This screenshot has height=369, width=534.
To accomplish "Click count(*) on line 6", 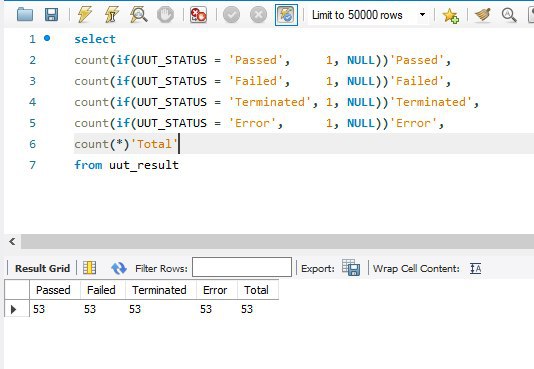I will click(x=102, y=144).
